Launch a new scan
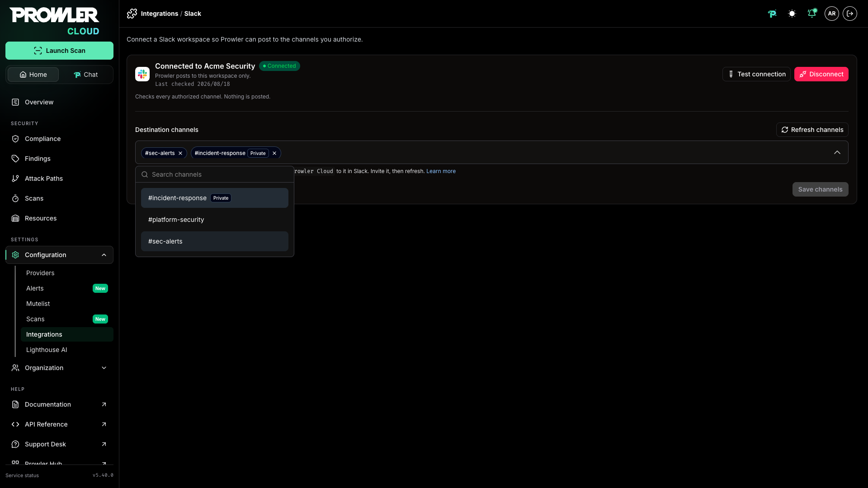868x488 pixels. (x=59, y=51)
